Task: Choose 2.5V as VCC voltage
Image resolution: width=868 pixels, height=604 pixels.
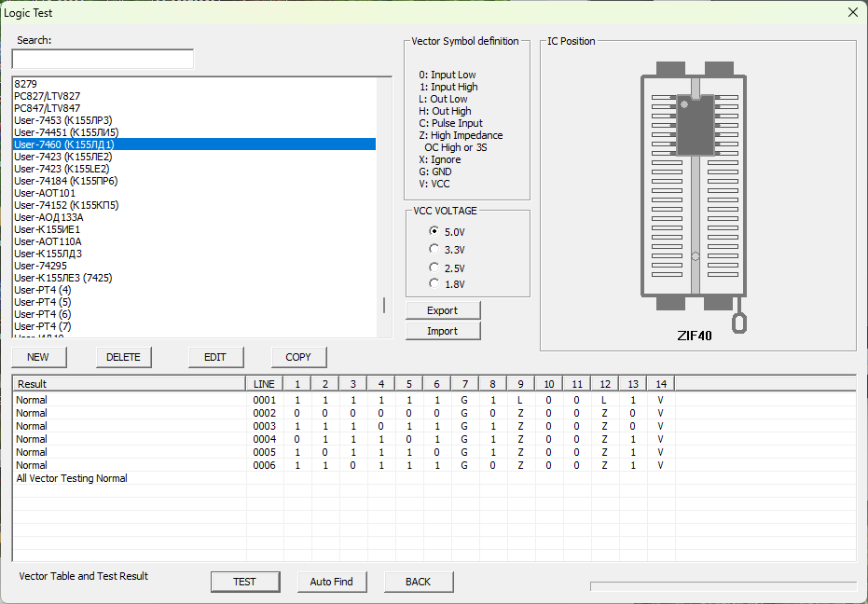Action: click(x=434, y=268)
